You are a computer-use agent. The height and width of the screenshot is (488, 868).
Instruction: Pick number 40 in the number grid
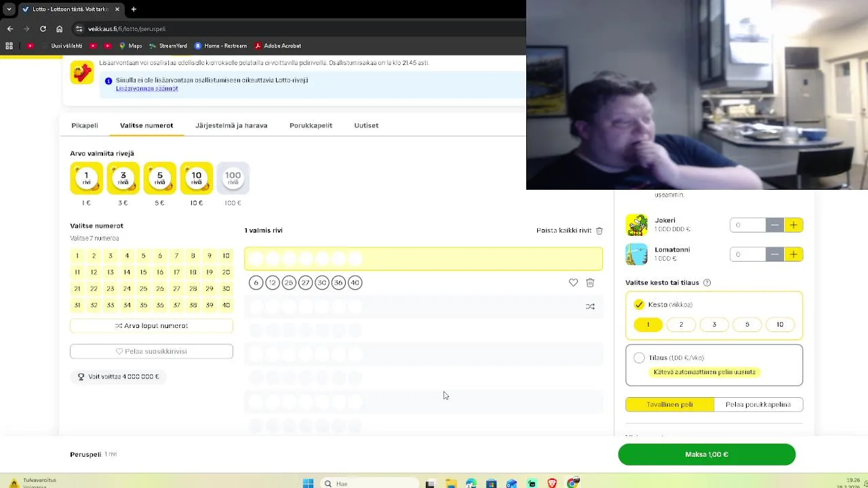[226, 305]
